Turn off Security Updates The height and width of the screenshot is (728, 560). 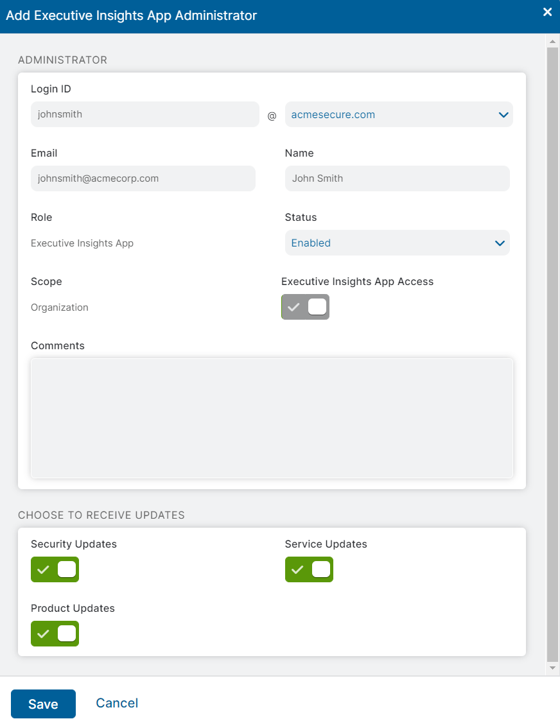[55, 569]
